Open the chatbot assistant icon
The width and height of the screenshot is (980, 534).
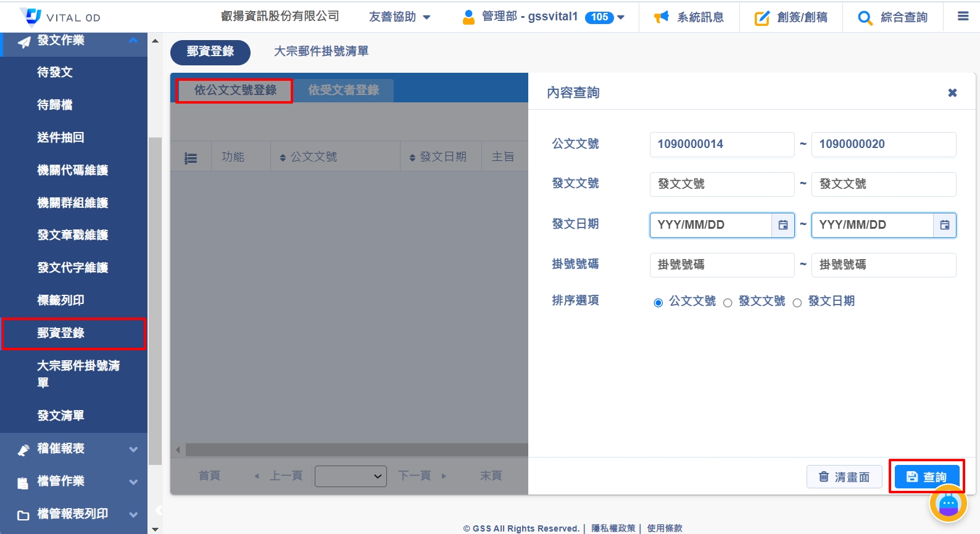pos(948,504)
